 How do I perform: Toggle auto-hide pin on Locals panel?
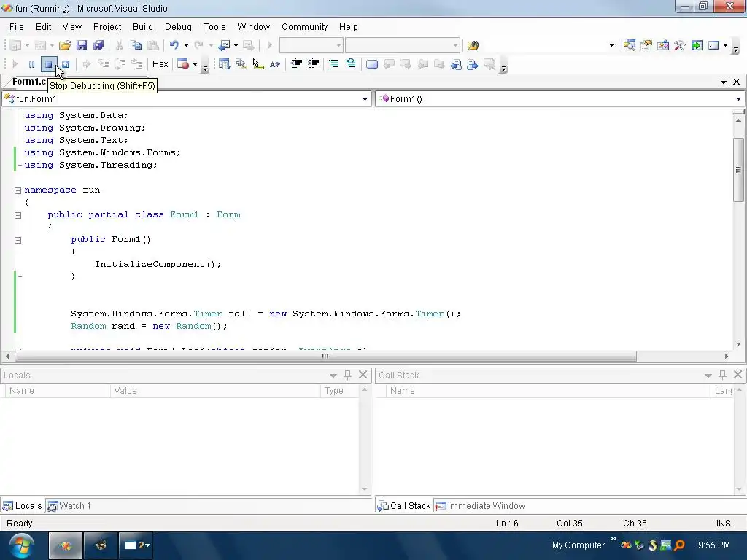coord(347,376)
